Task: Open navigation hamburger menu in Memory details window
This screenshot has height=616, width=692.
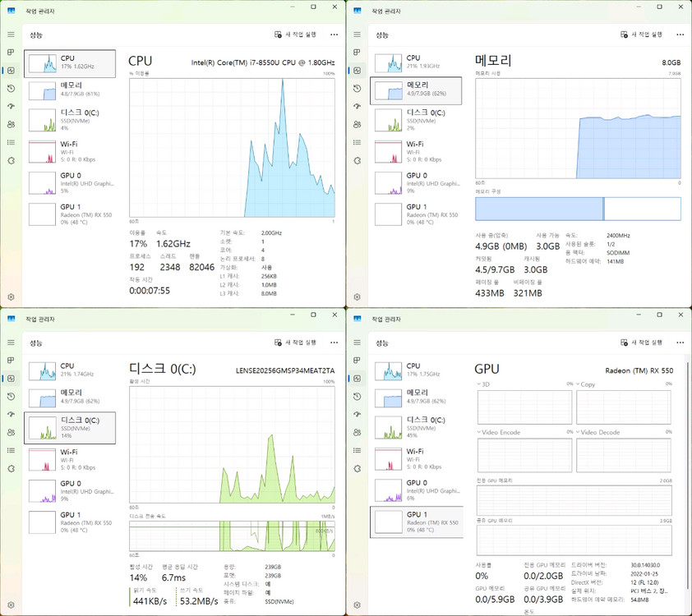Action: [357, 34]
